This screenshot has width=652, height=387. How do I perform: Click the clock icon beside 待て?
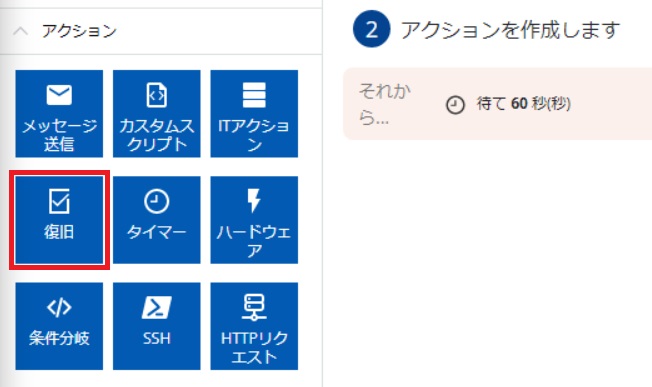pyautogui.click(x=455, y=104)
